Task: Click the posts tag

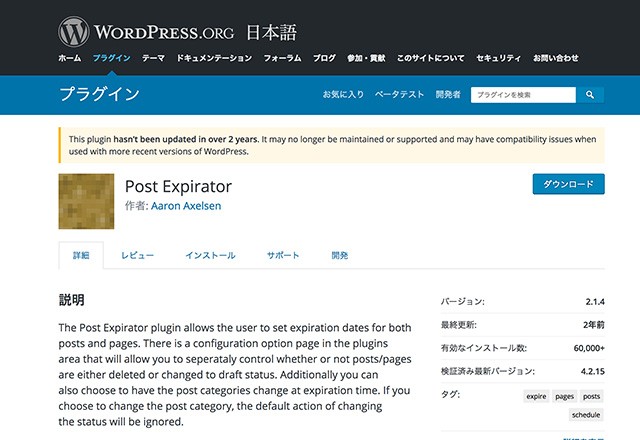Action: point(591,396)
